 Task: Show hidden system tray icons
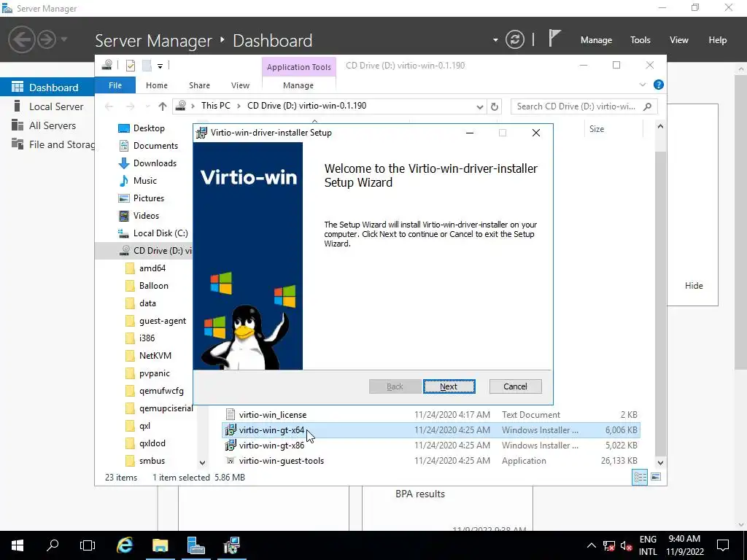tap(591, 545)
